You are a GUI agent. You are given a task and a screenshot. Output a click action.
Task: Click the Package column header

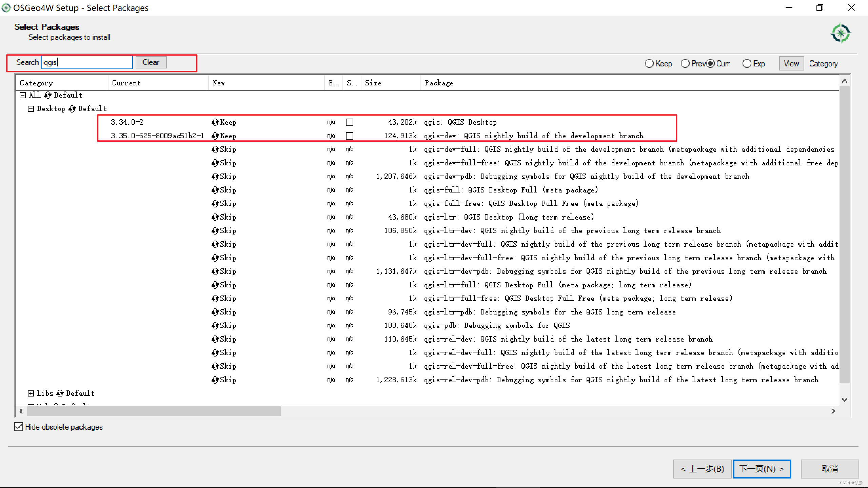click(x=630, y=83)
